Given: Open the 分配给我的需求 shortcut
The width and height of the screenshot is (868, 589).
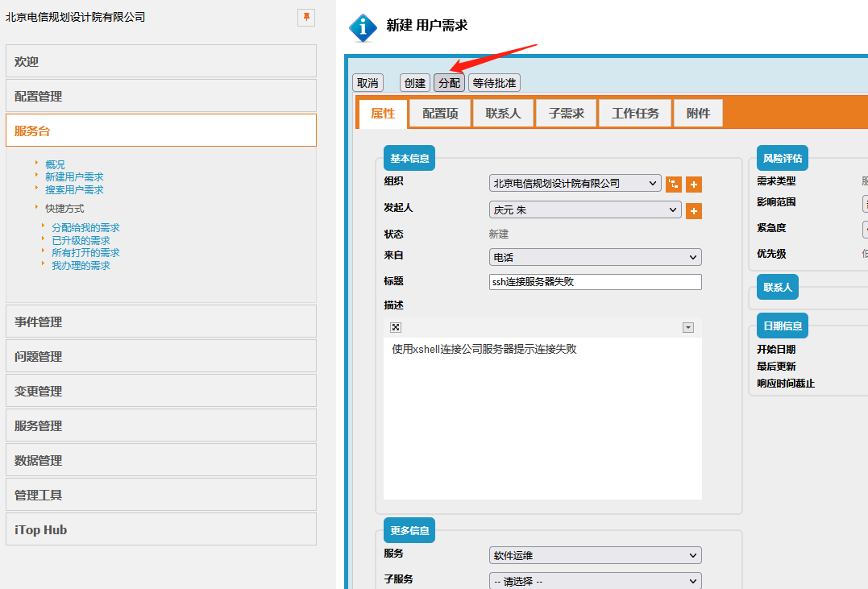Looking at the screenshot, I should (x=85, y=227).
